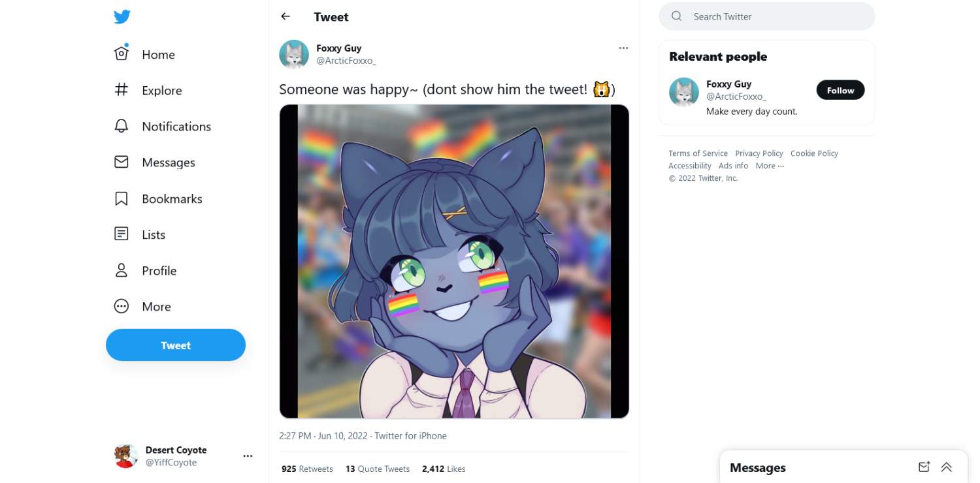Image resolution: width=980 pixels, height=483 pixels.
Task: Open the tweet's three-dot options menu
Action: tap(623, 48)
